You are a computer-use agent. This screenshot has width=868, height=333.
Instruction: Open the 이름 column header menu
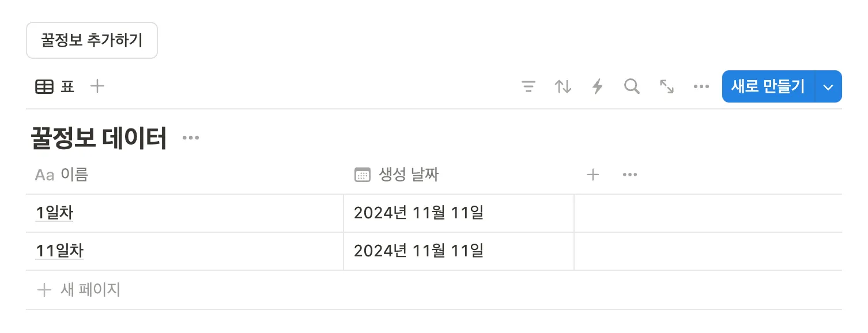(x=62, y=175)
